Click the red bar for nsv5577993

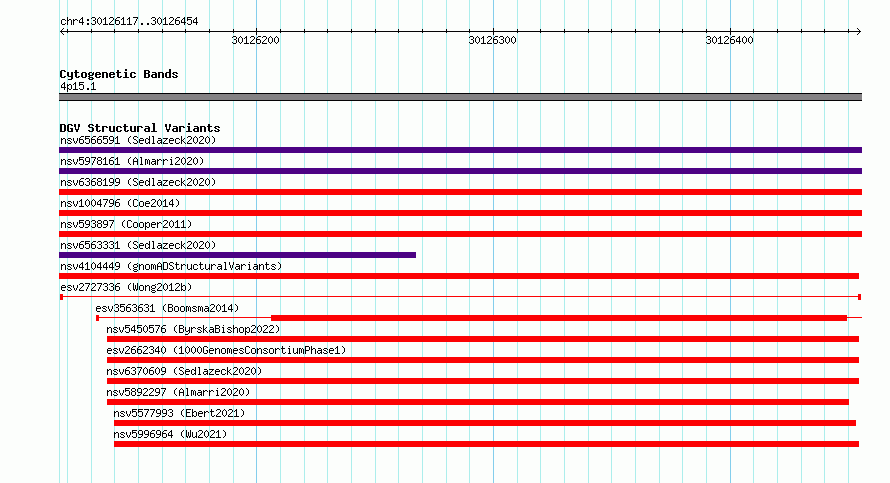pyautogui.click(x=485, y=423)
